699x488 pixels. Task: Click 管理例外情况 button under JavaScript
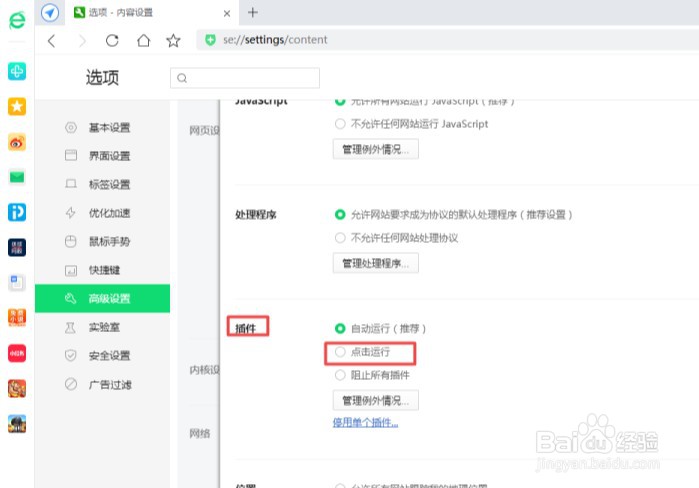point(375,149)
